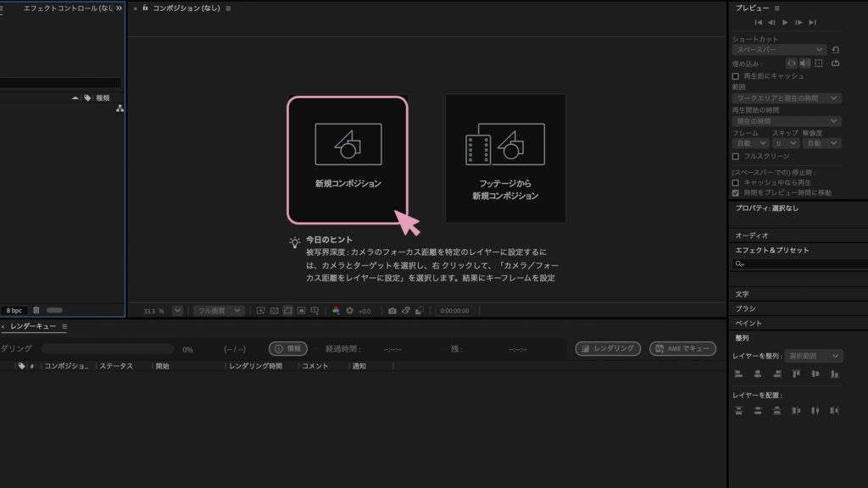Align layers to left edge

[738, 374]
